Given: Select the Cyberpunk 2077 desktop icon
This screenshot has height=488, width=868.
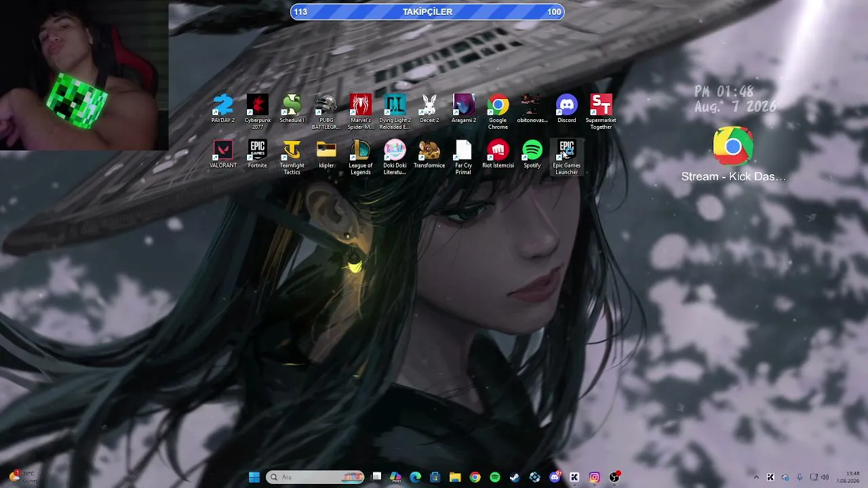Looking at the screenshot, I should [x=258, y=112].
